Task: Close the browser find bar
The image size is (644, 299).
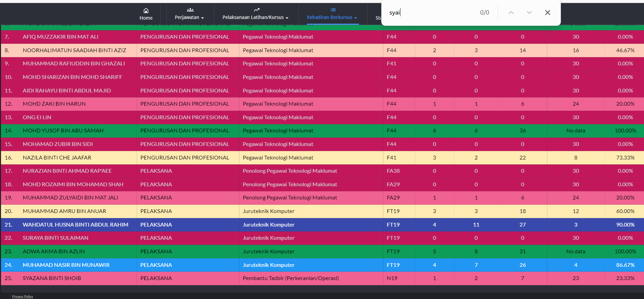Action: pos(547,13)
